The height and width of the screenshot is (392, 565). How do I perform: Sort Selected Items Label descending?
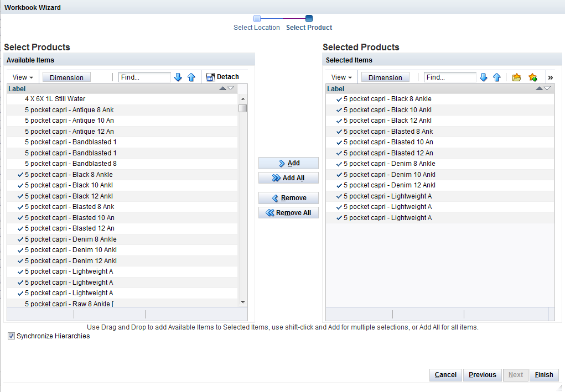(547, 88)
